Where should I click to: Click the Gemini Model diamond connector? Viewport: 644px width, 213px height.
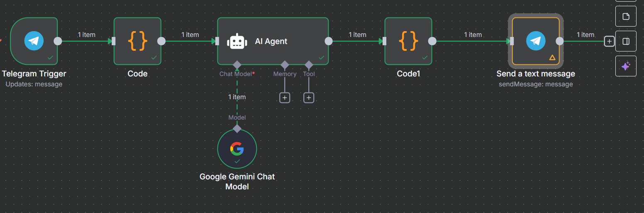pos(237,129)
